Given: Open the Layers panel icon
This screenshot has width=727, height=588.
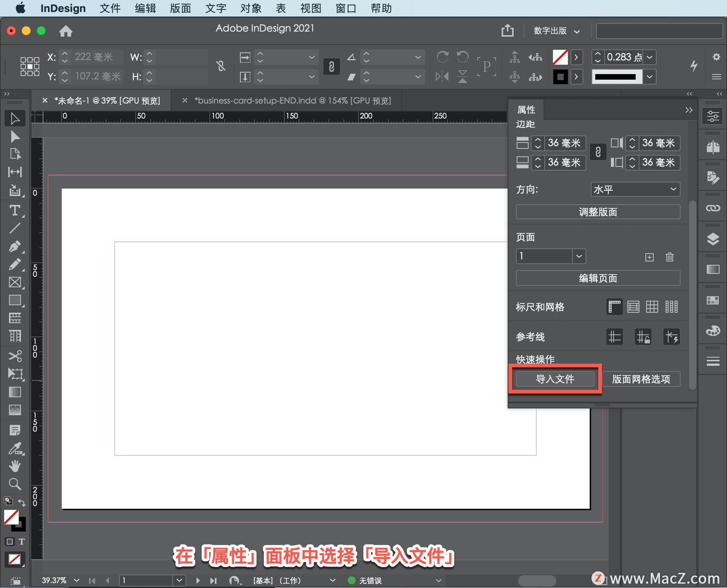Looking at the screenshot, I should pyautogui.click(x=713, y=239).
